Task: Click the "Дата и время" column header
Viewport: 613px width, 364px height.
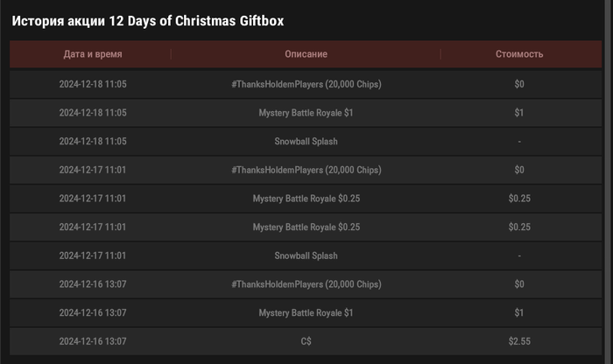Action: click(x=93, y=54)
